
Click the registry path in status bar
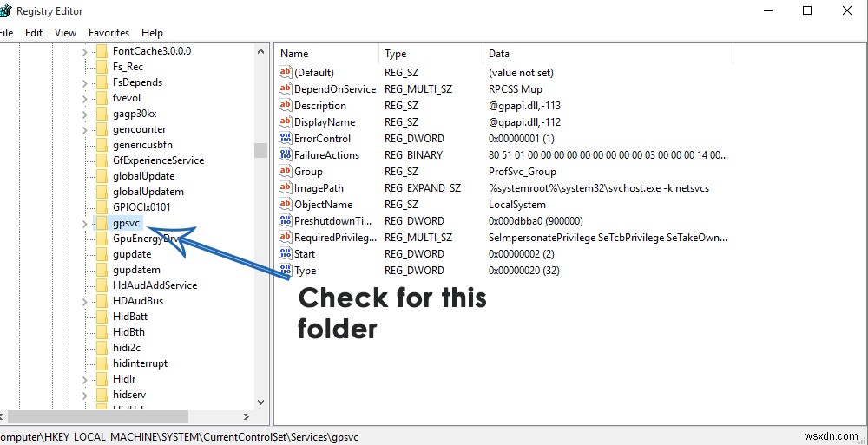[180, 437]
